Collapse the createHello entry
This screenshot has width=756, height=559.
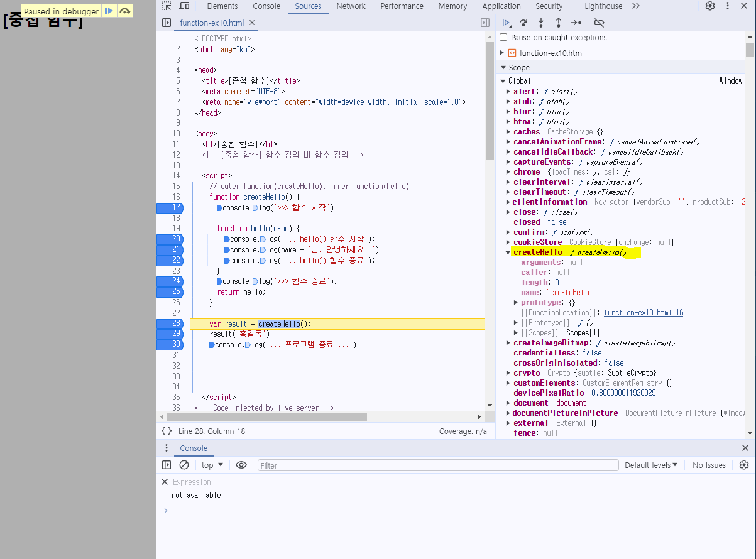tap(508, 252)
